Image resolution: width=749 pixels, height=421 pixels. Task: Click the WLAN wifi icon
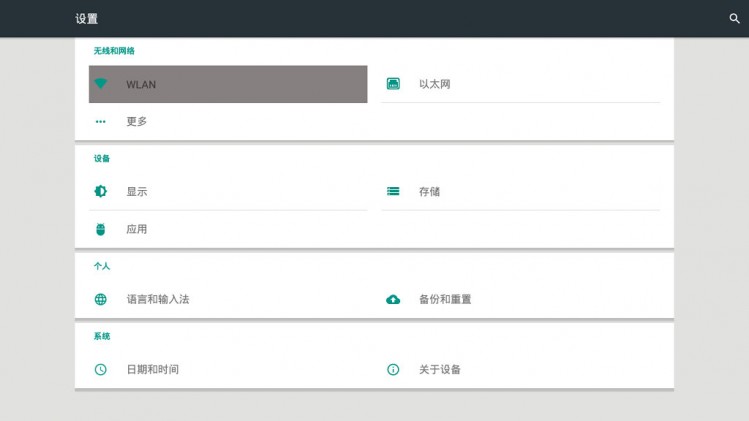pyautogui.click(x=100, y=84)
